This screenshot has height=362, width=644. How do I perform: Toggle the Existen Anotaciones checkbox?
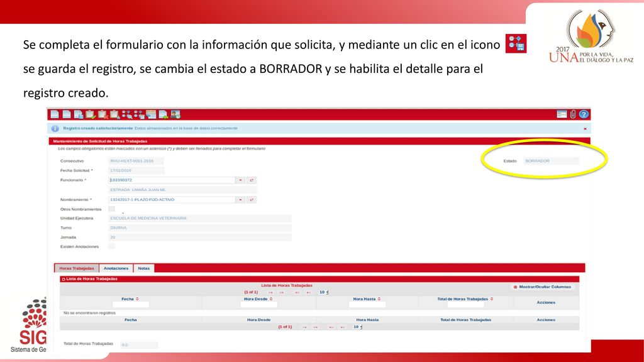coord(112,246)
